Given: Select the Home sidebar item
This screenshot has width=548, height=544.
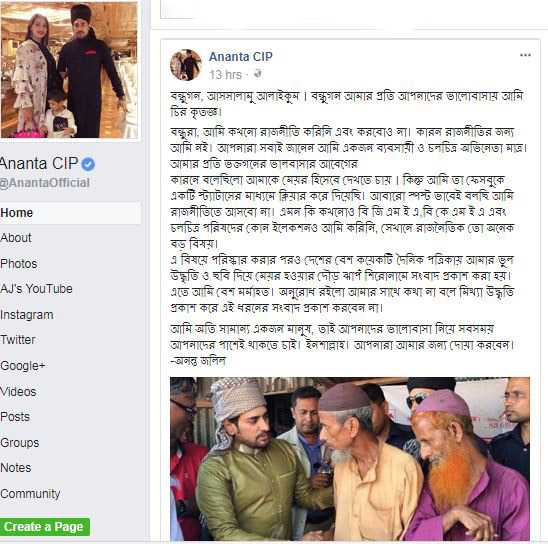Looking at the screenshot, I should 70,212.
